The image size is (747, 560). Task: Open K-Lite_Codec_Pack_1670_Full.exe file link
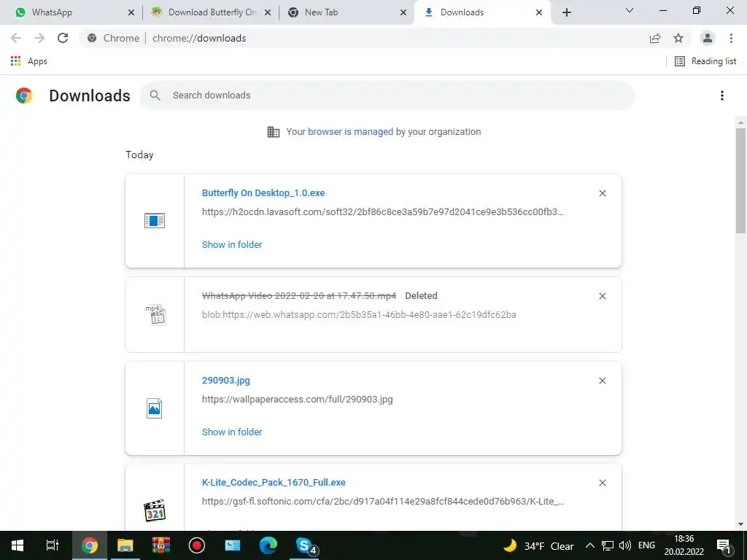tap(274, 483)
